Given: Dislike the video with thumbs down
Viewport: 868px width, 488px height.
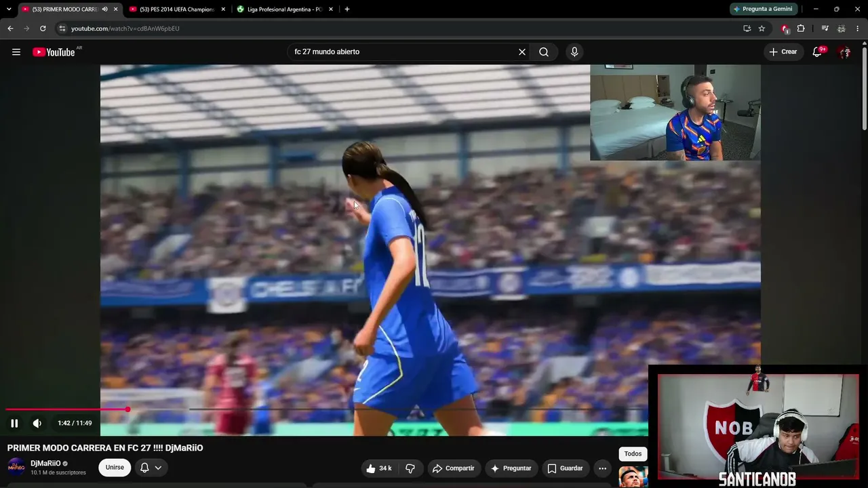Looking at the screenshot, I should coord(410,468).
